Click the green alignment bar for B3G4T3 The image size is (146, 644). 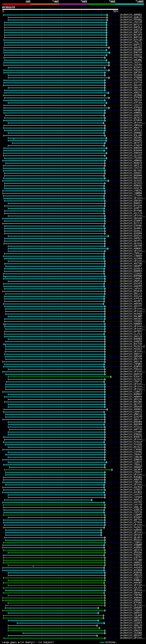point(60,377)
